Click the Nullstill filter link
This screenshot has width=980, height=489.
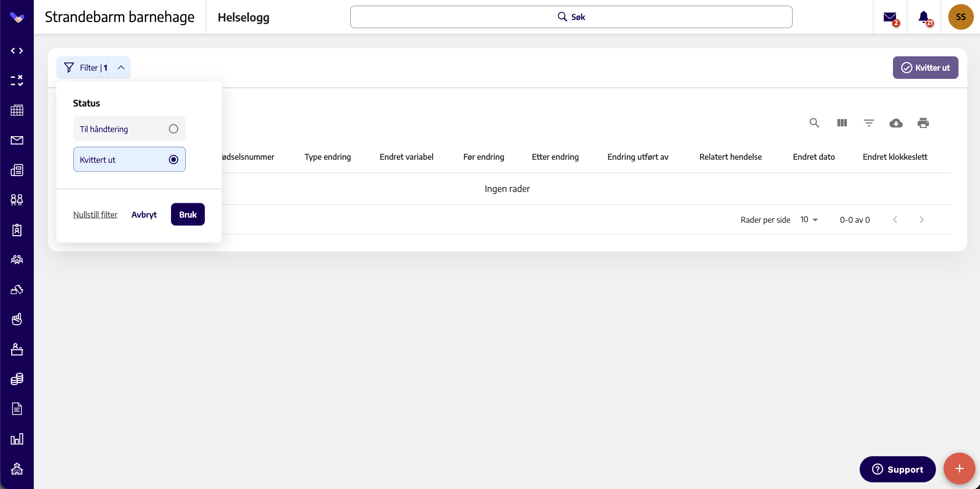coord(95,215)
